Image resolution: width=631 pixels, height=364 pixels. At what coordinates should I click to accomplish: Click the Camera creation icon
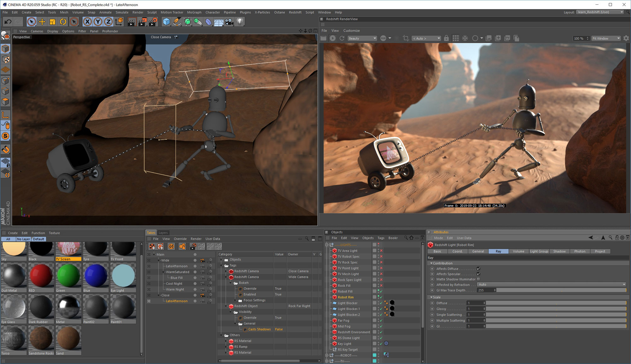[229, 21]
